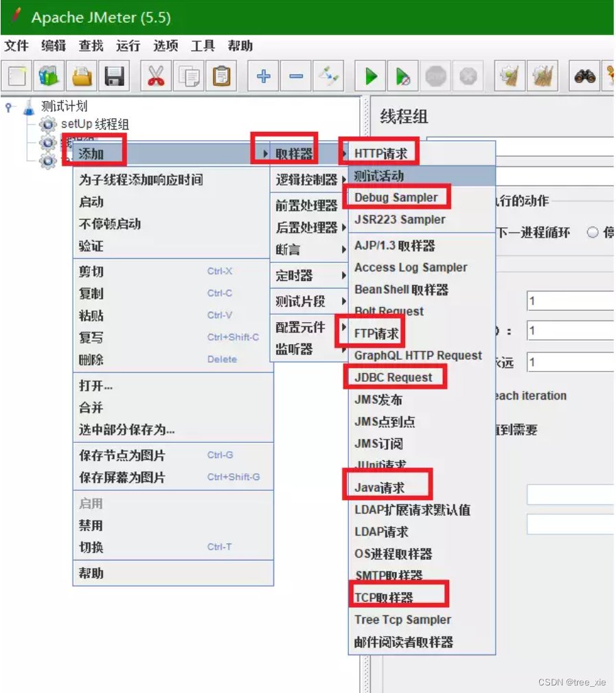Click 保存节点为图片 entry
The height and width of the screenshot is (693, 616).
coord(173,455)
